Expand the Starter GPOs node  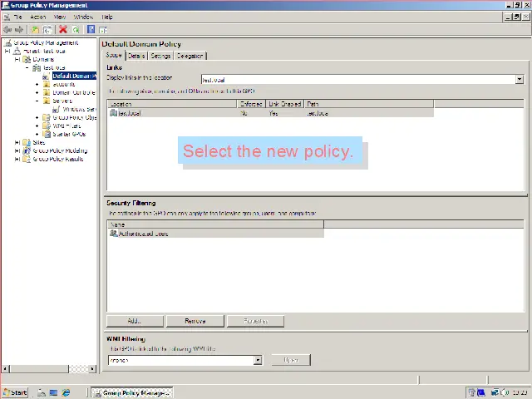coord(37,134)
